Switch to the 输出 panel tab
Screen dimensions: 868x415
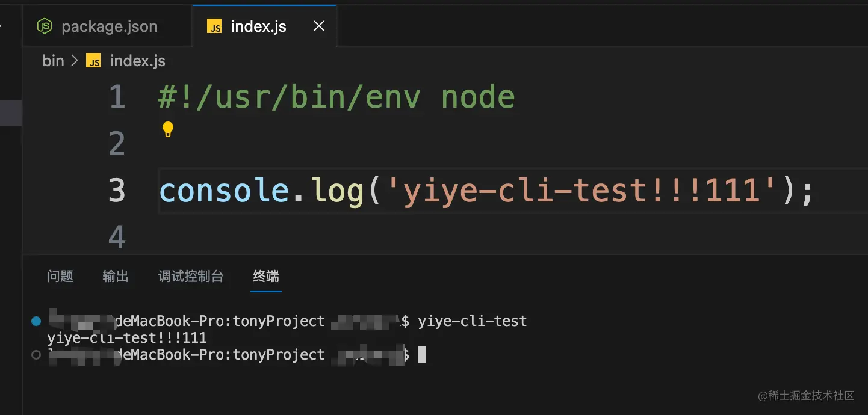coord(116,276)
